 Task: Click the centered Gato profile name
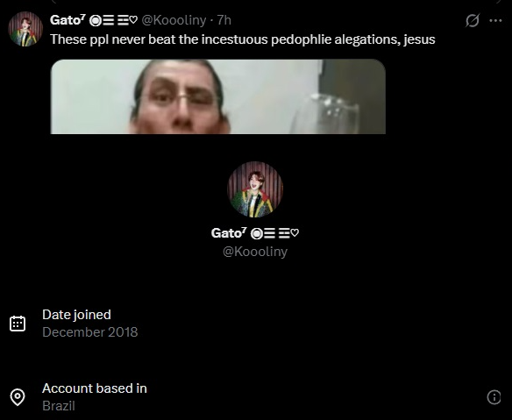255,233
